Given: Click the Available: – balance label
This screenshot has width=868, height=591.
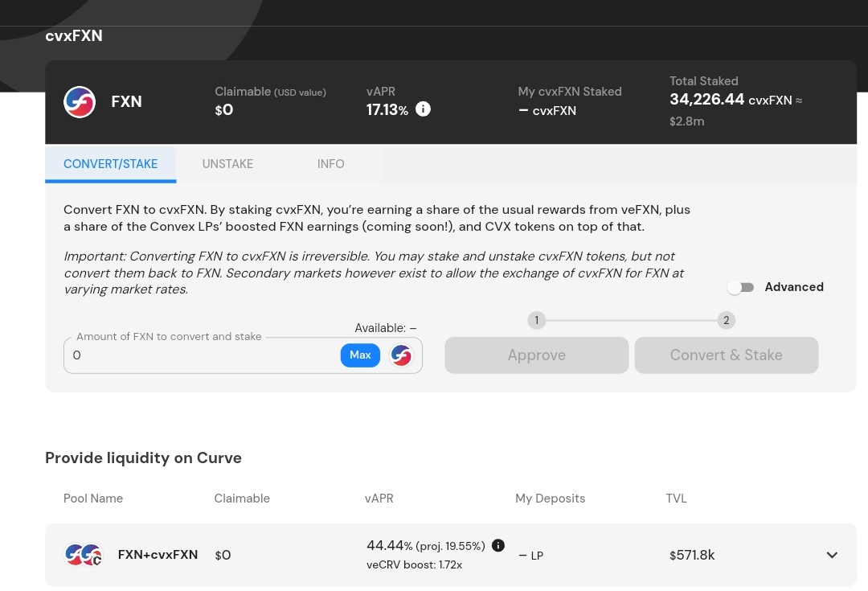Looking at the screenshot, I should [385, 328].
